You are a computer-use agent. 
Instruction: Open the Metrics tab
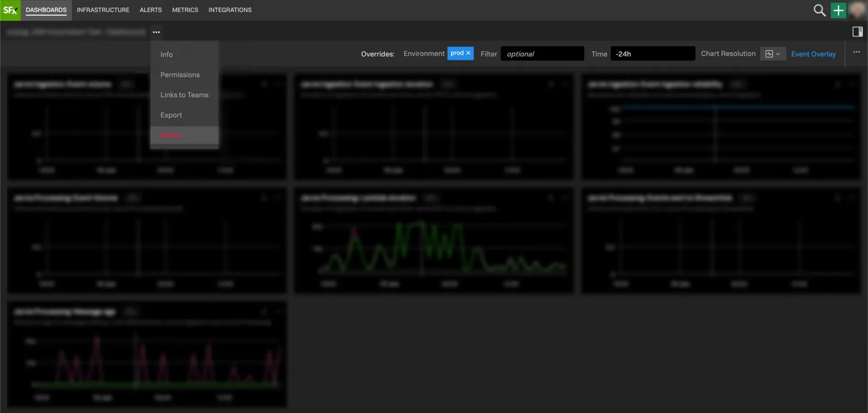tap(185, 10)
